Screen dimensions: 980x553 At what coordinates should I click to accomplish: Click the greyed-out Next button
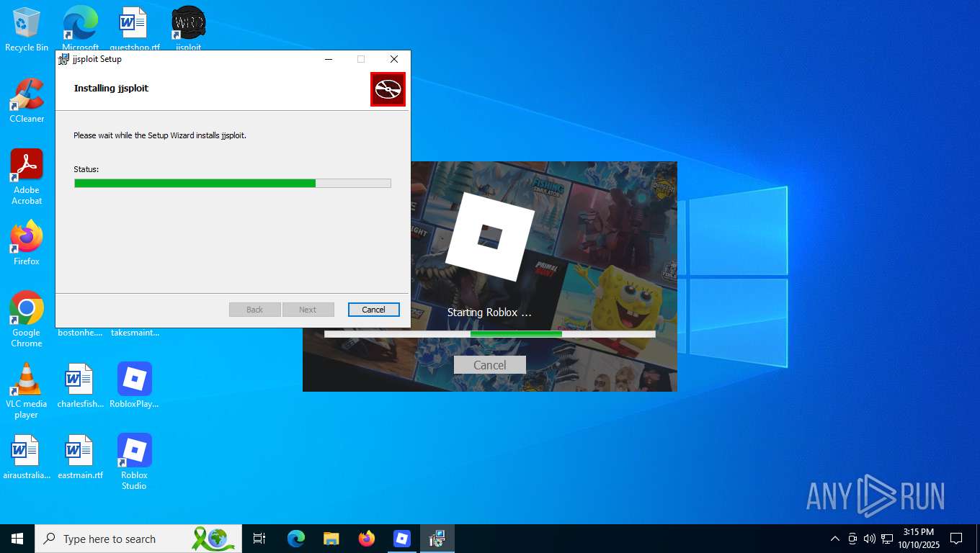click(308, 310)
